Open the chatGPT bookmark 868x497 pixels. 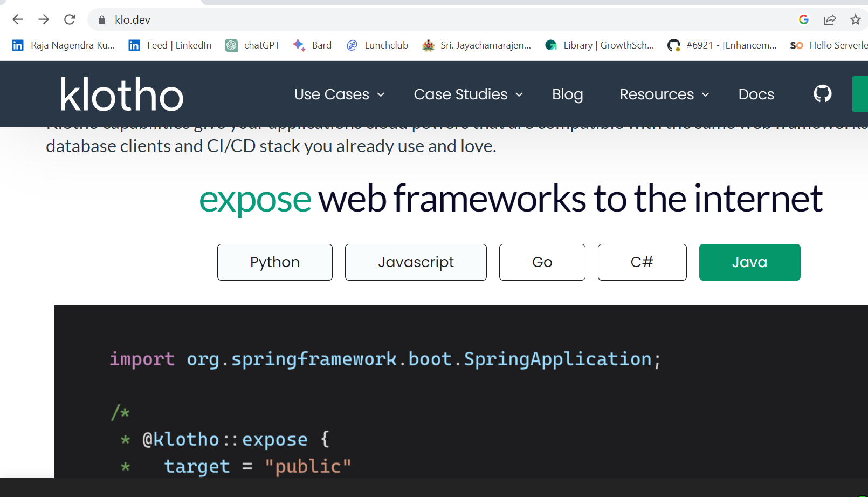(x=252, y=45)
